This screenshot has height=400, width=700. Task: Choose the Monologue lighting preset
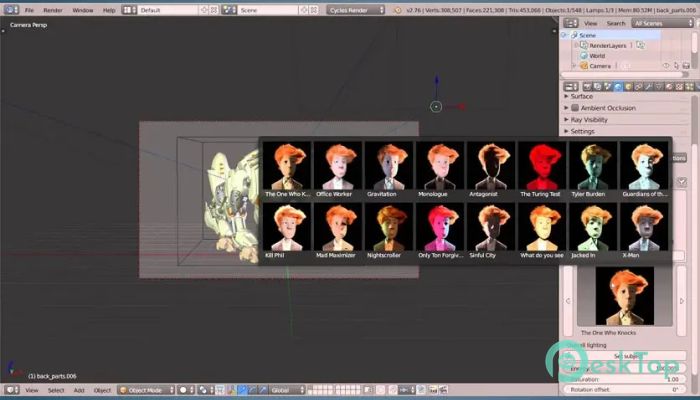click(440, 170)
